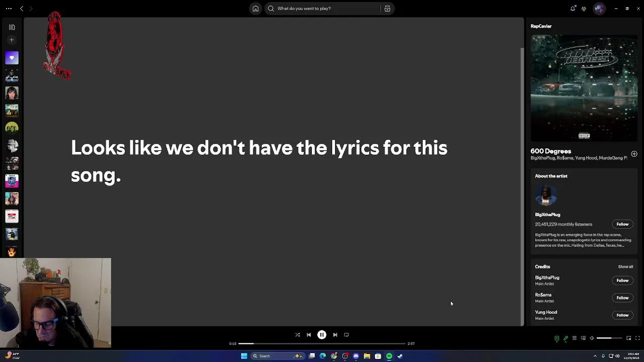The image size is (644, 362).
Task: Open Steam from the taskbar
Action: click(400, 356)
